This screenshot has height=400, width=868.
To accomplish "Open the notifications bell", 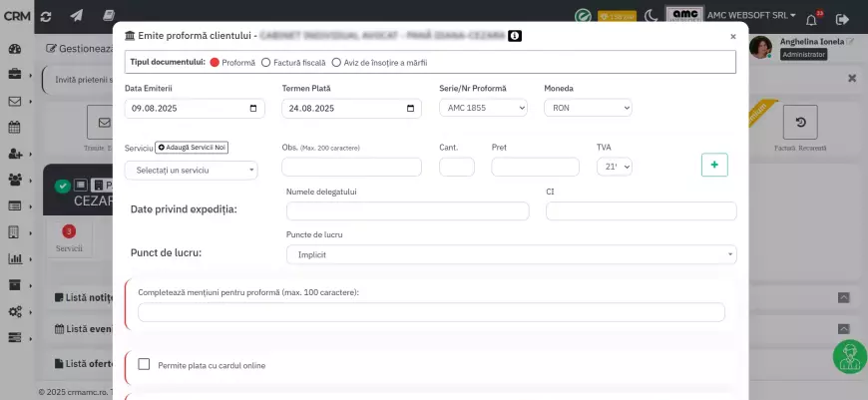I will (810, 18).
